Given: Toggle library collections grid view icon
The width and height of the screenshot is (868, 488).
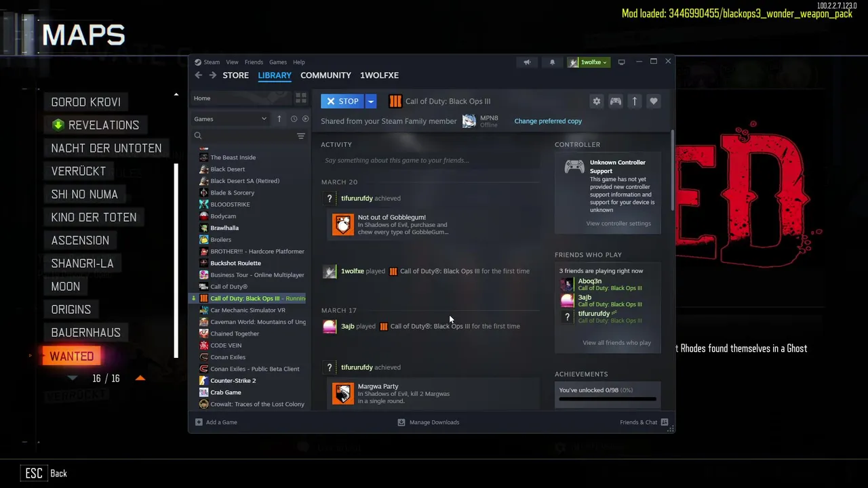Looking at the screenshot, I should [301, 98].
